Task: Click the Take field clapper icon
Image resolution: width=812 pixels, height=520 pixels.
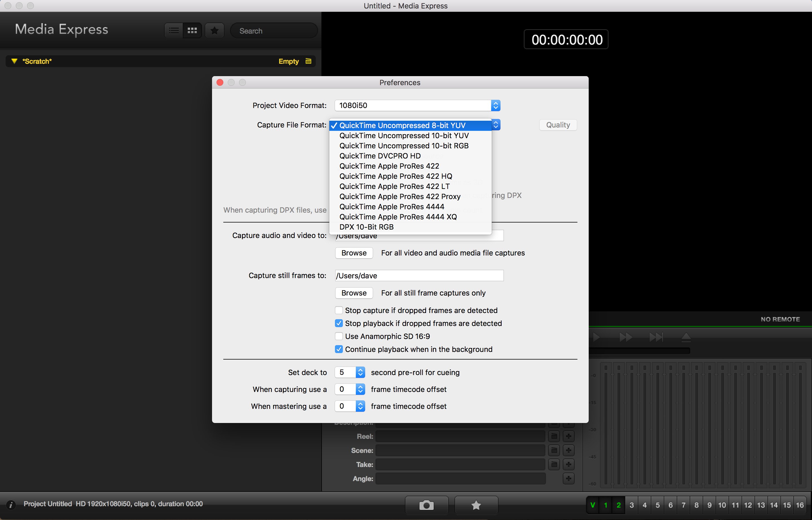Action: [554, 464]
